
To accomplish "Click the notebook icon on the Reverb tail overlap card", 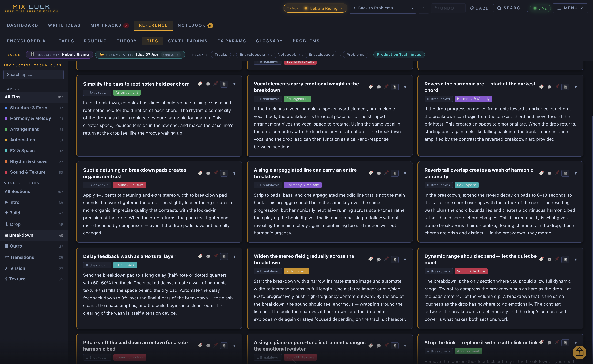I will [565, 173].
